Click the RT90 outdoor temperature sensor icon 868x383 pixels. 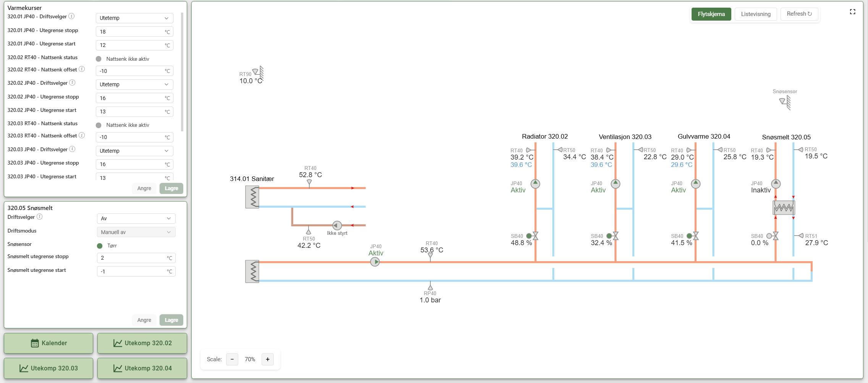[x=259, y=73]
